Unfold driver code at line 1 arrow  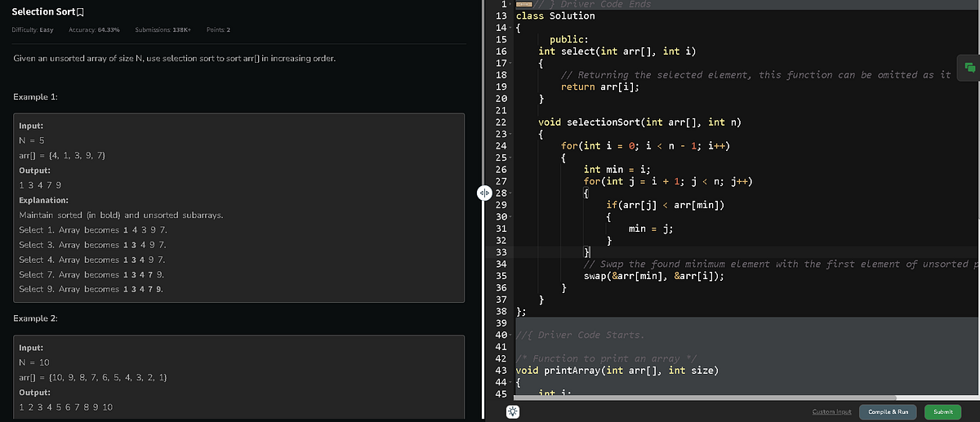tap(512, 4)
